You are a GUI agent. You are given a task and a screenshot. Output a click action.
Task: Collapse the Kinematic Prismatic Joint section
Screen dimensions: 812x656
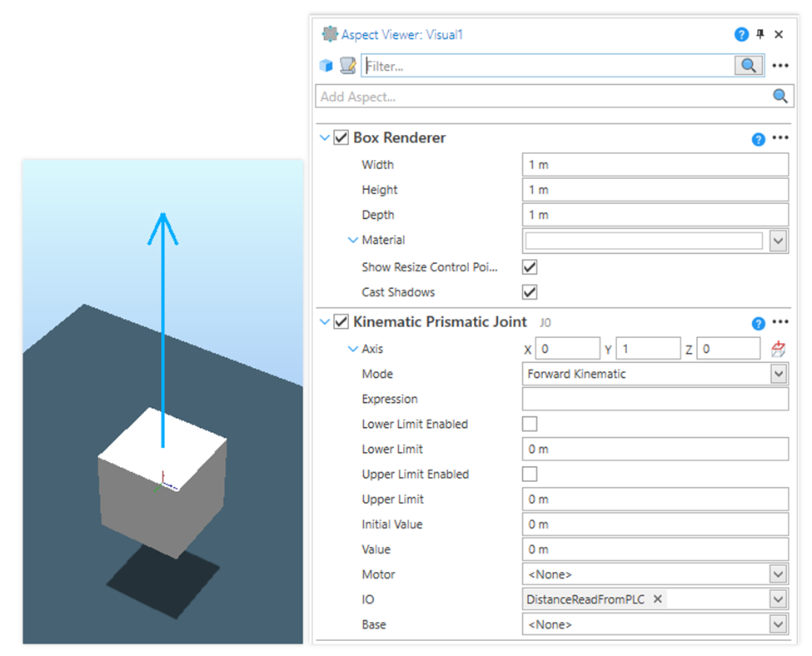click(325, 322)
